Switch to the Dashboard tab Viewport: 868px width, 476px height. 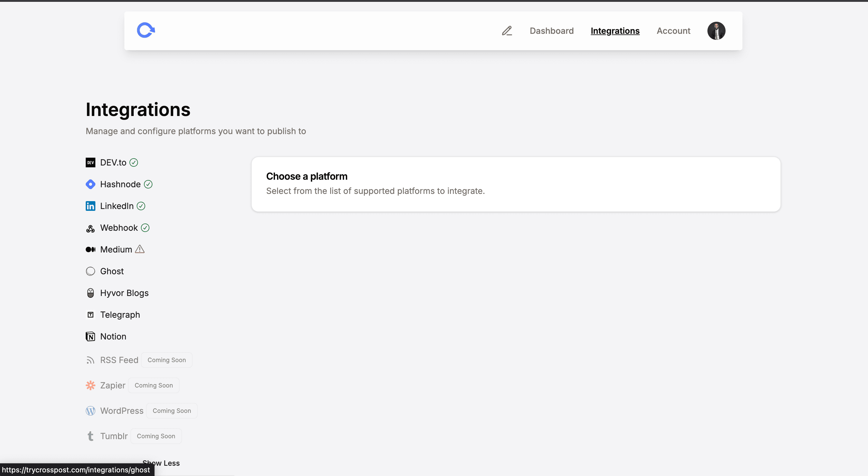click(552, 31)
